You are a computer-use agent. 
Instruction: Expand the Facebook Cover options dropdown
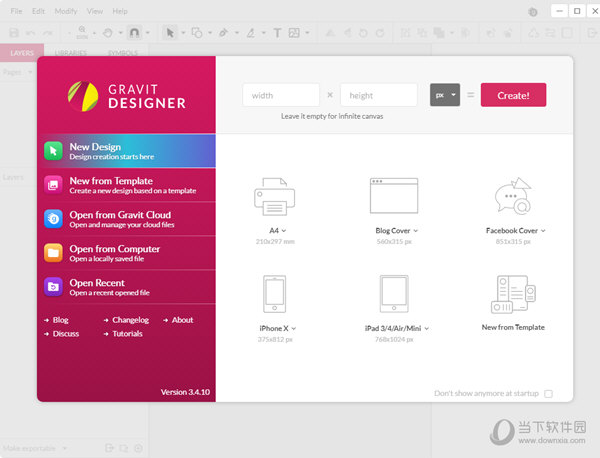click(x=543, y=231)
